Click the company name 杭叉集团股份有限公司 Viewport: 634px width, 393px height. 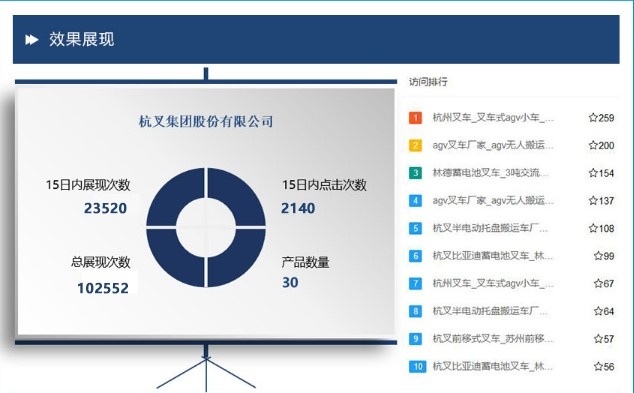point(206,121)
